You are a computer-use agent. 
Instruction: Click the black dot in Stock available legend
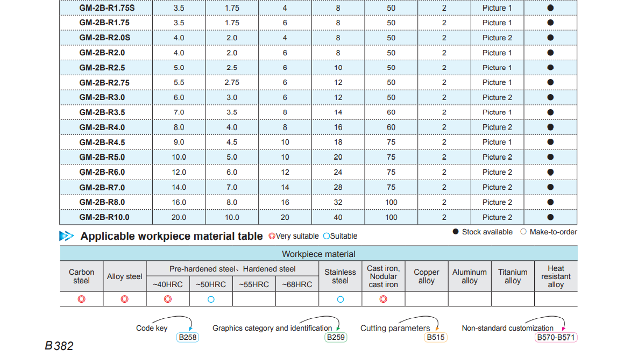tap(456, 232)
